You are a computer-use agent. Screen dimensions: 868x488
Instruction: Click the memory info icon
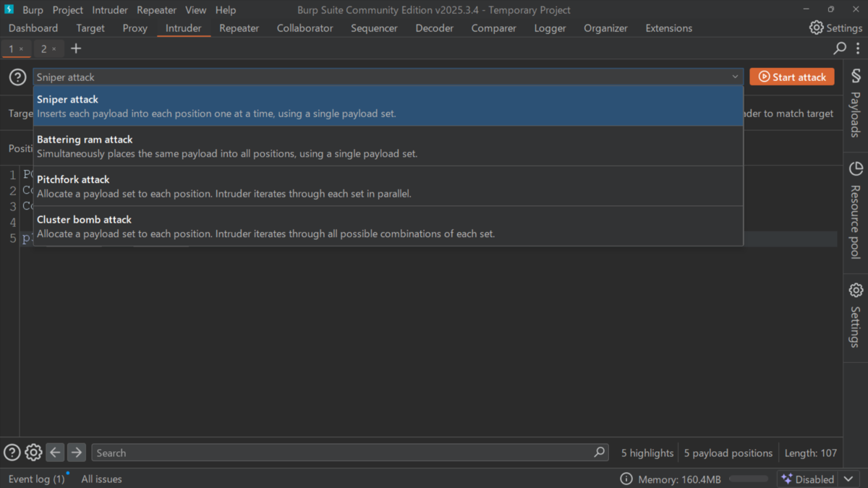pyautogui.click(x=626, y=479)
